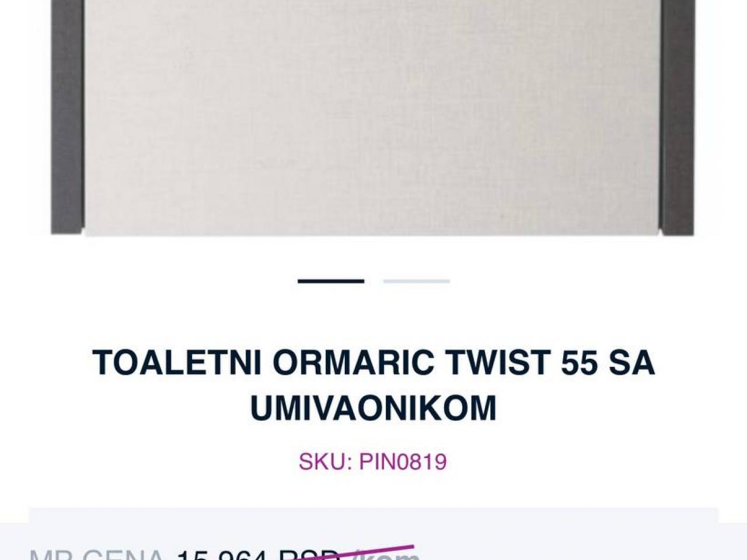
Task: Click the /kom unit text
Action: (x=386, y=554)
